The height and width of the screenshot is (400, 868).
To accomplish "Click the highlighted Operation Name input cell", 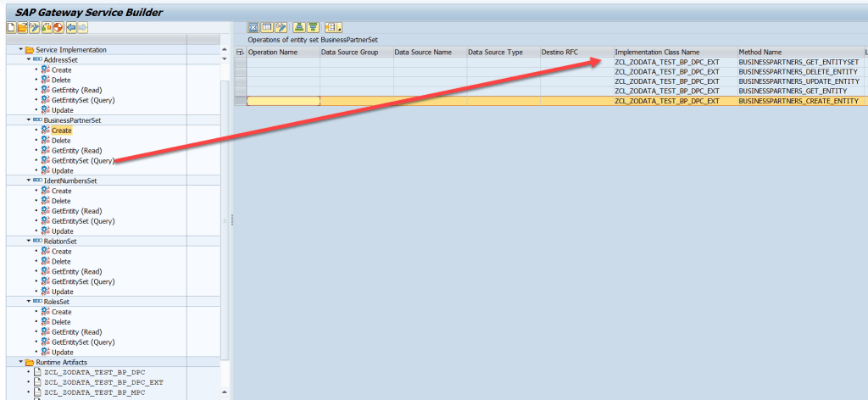I will click(x=283, y=101).
